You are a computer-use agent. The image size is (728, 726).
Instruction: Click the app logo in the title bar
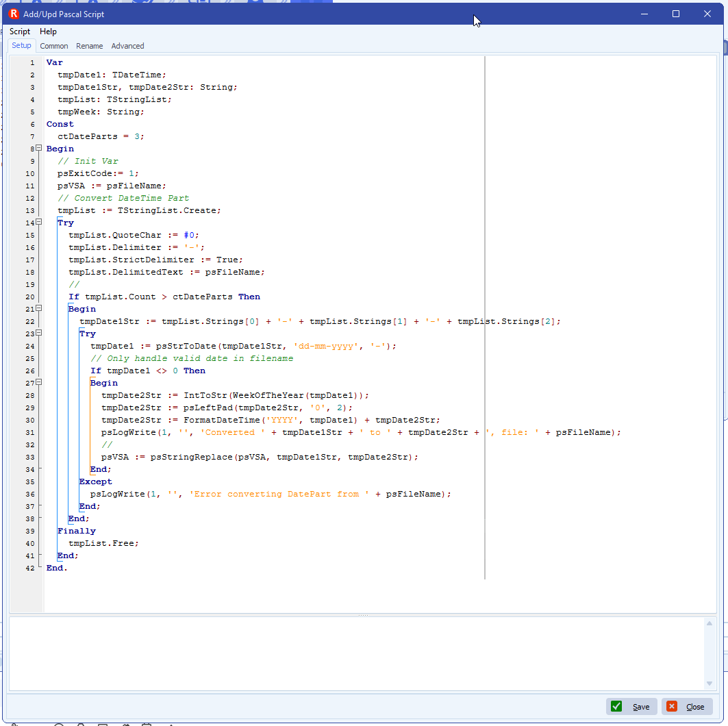(14, 14)
